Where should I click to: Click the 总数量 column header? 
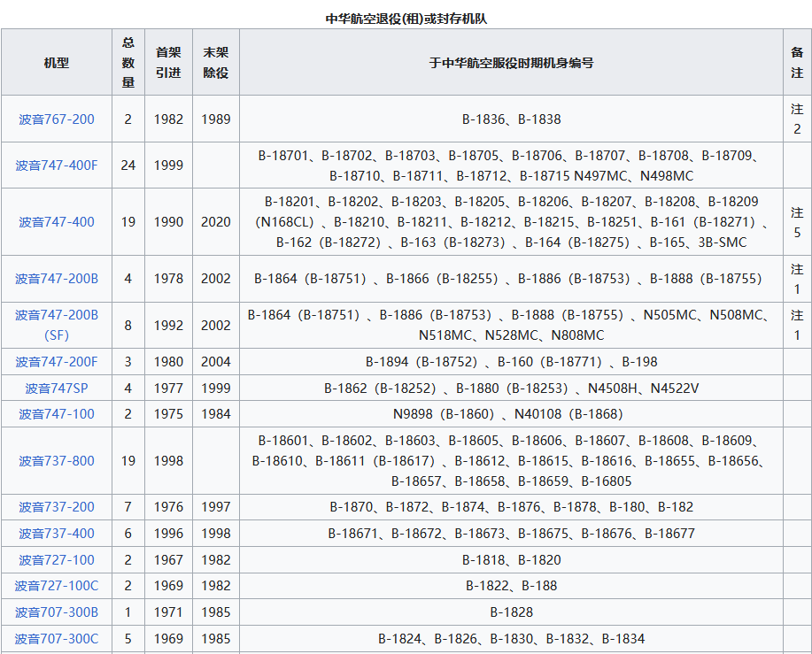(x=128, y=63)
